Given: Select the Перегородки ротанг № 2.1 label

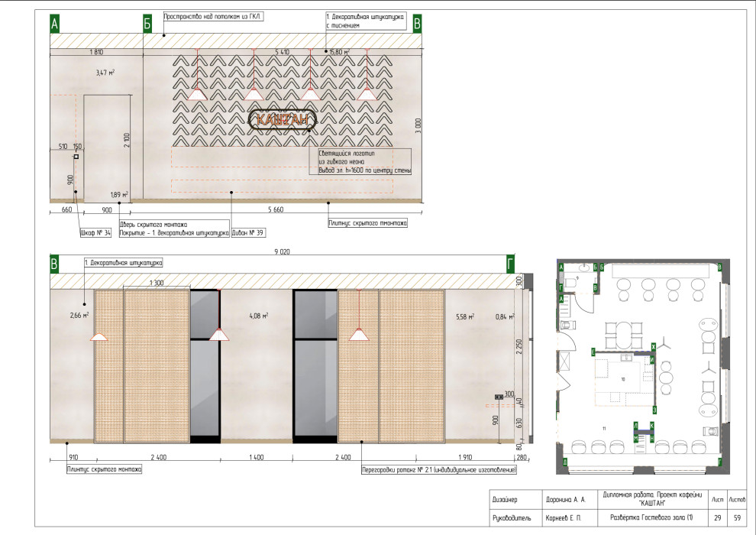Looking at the screenshot, I should click(439, 469).
